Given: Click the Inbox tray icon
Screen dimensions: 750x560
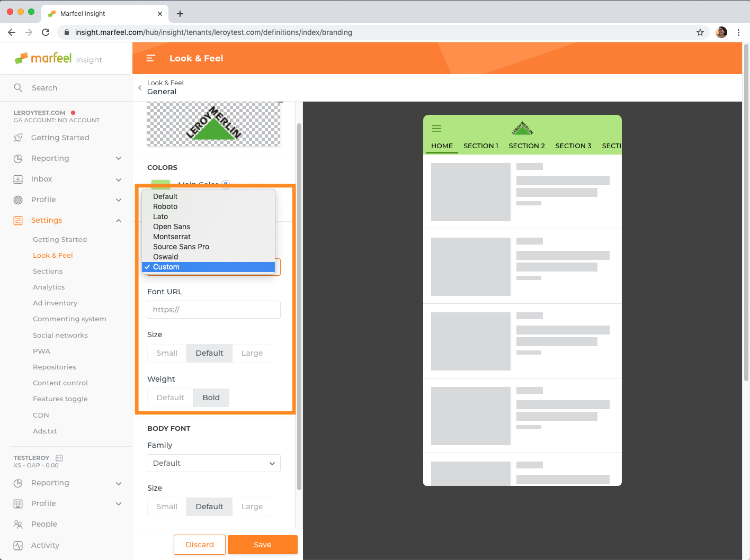Looking at the screenshot, I should pyautogui.click(x=18, y=179).
